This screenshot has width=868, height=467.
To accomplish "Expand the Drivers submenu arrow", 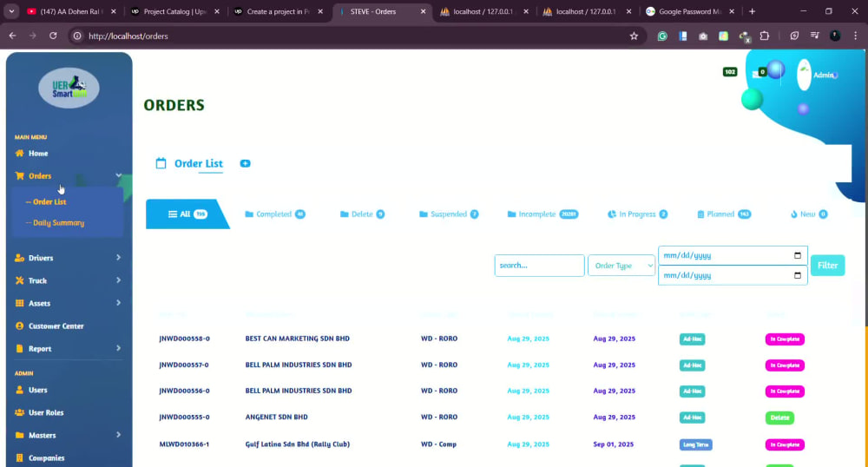I will click(x=118, y=258).
